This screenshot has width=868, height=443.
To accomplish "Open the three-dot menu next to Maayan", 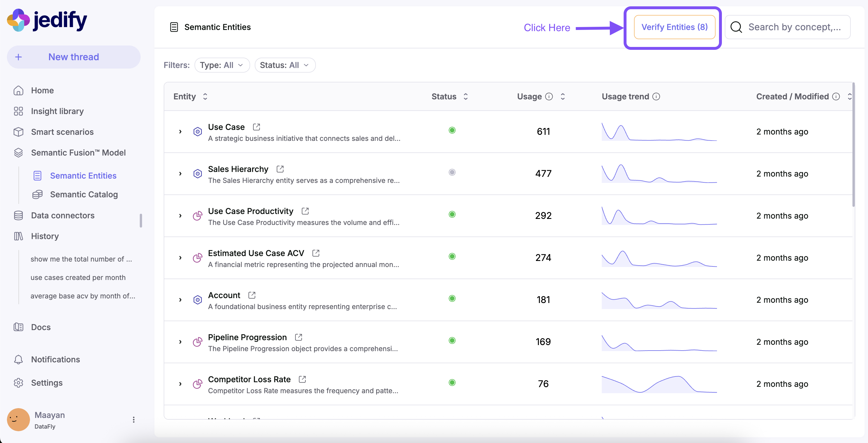I will pos(134,419).
